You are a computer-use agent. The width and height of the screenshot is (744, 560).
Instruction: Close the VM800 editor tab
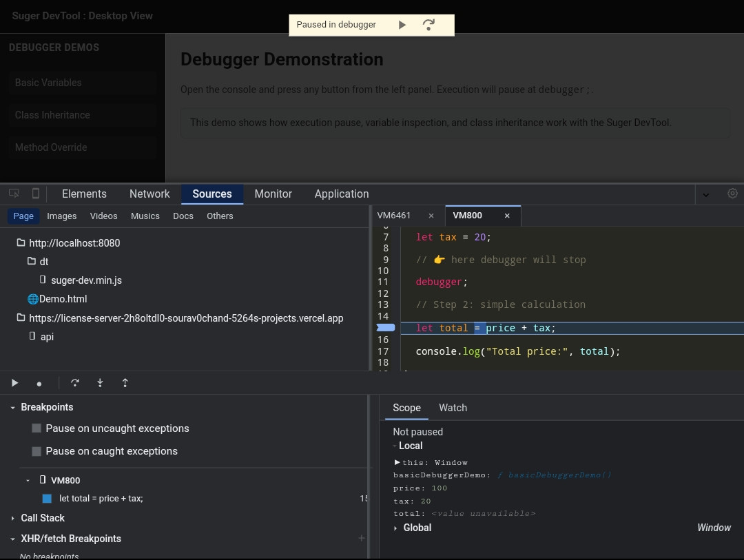point(507,216)
